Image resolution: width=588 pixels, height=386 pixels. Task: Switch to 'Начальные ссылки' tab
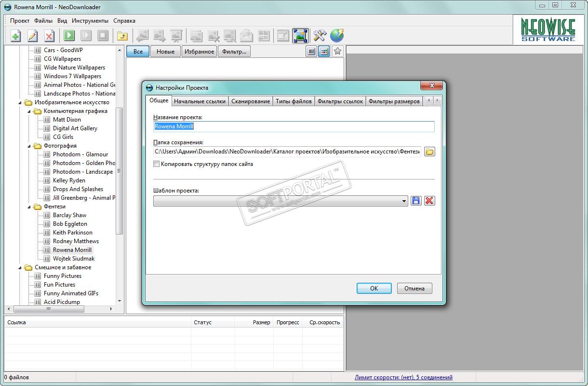click(200, 101)
